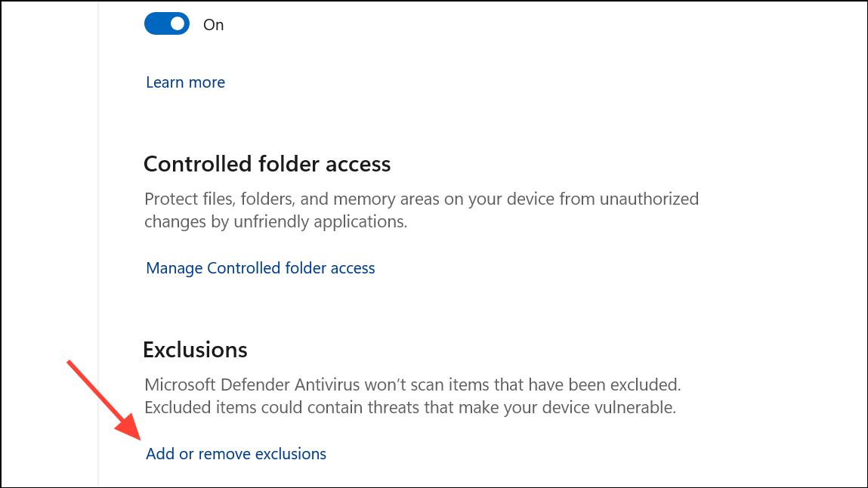The image size is (868, 488).
Task: Open the Learn more link
Action: (185, 82)
